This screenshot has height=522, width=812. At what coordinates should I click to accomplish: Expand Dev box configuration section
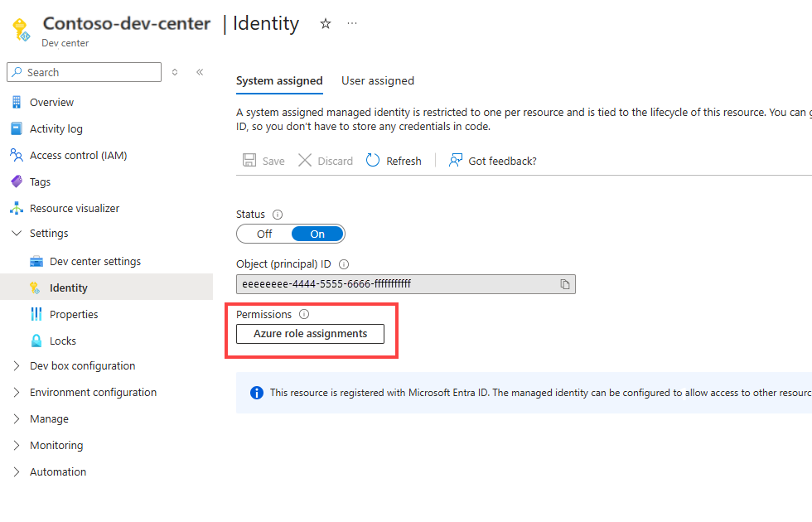click(17, 365)
